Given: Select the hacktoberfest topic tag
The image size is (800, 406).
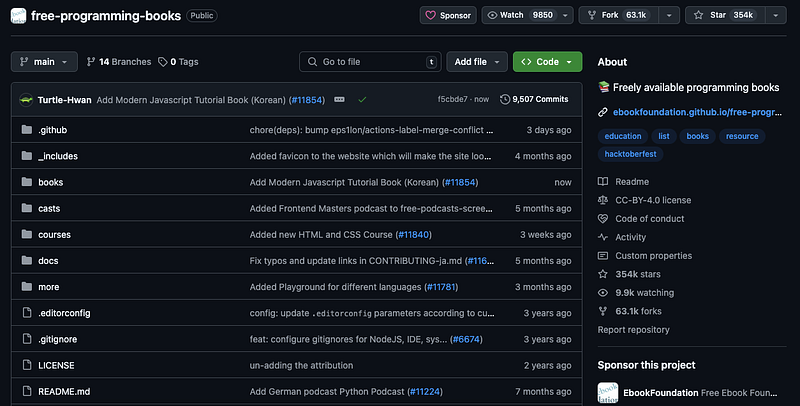Looking at the screenshot, I should point(630,154).
